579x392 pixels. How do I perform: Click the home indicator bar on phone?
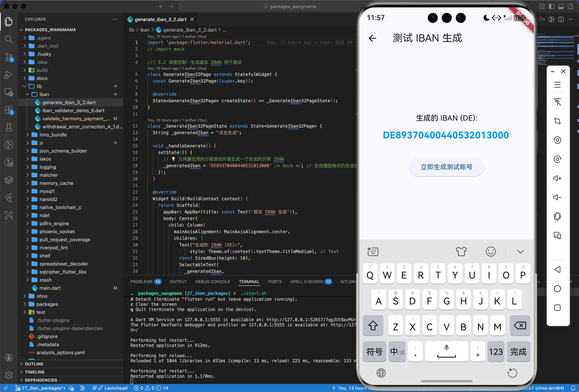(x=446, y=381)
